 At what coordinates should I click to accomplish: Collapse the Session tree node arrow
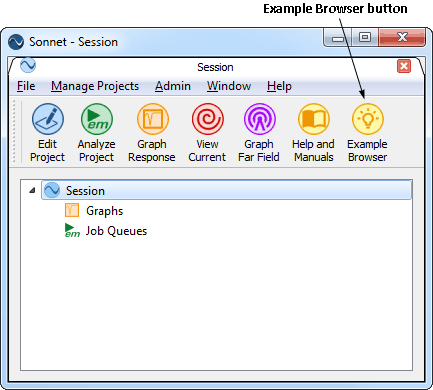(32, 190)
